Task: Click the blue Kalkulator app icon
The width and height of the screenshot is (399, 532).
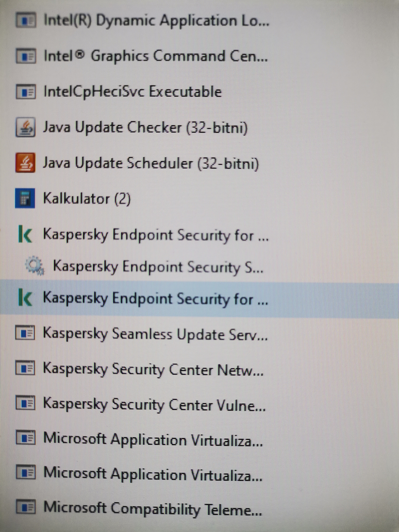Action: (25, 198)
